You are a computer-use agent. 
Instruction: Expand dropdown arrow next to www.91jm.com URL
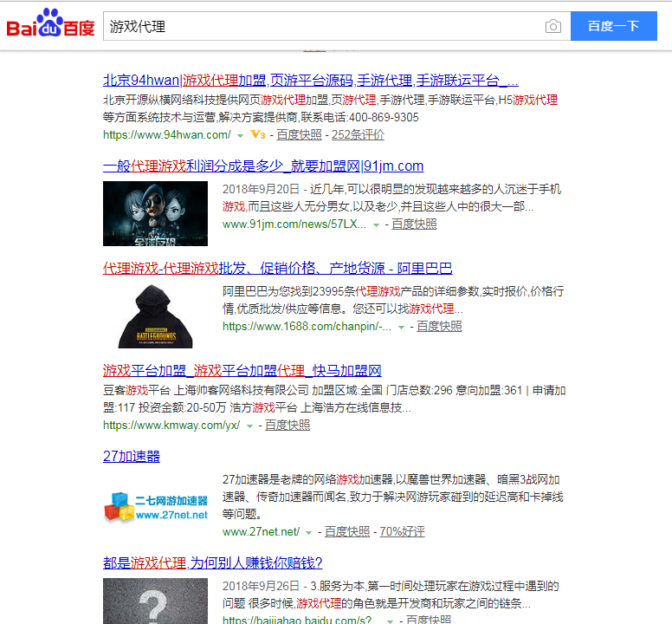tap(376, 225)
